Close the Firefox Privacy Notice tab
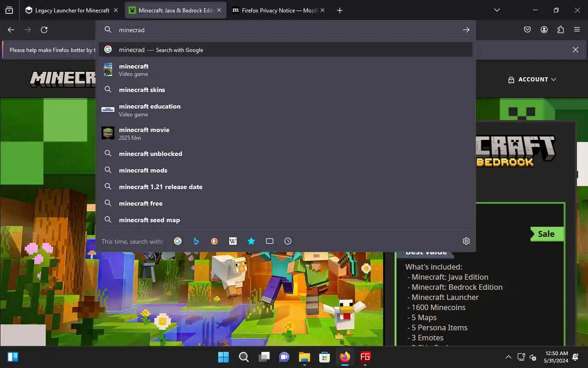The height and width of the screenshot is (368, 588). 322,10
